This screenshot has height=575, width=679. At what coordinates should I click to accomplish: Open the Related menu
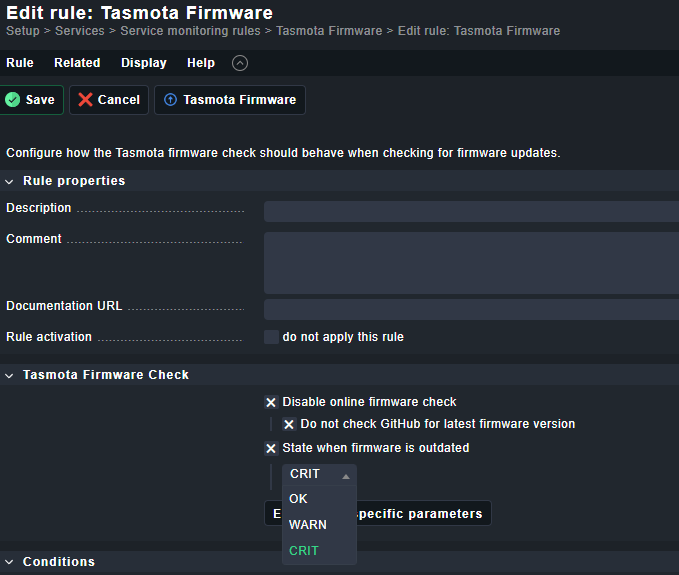tap(77, 63)
